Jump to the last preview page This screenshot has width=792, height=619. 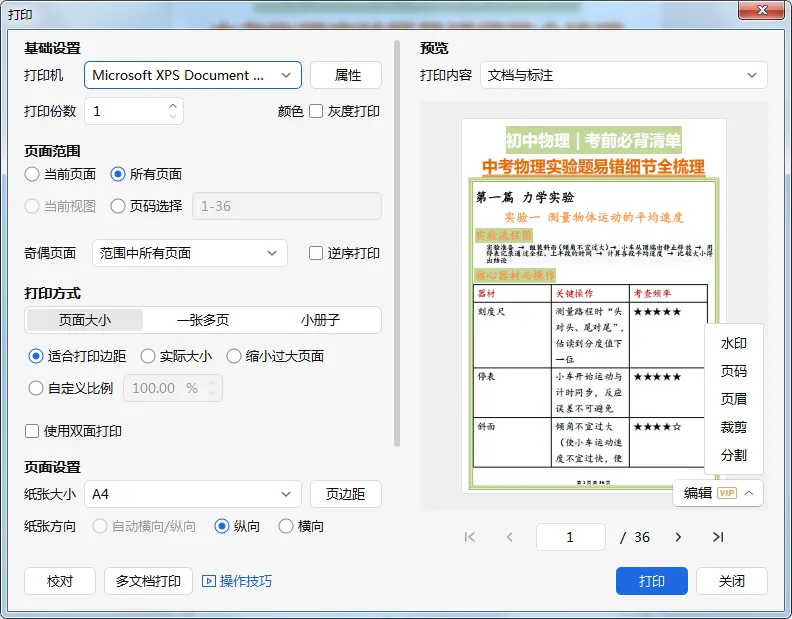click(x=718, y=537)
